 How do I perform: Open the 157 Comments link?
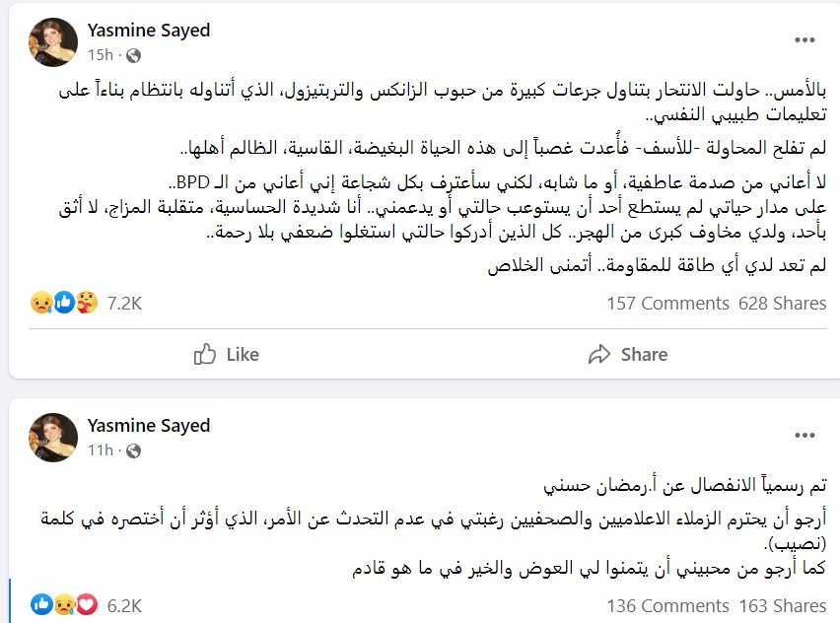coord(665,304)
